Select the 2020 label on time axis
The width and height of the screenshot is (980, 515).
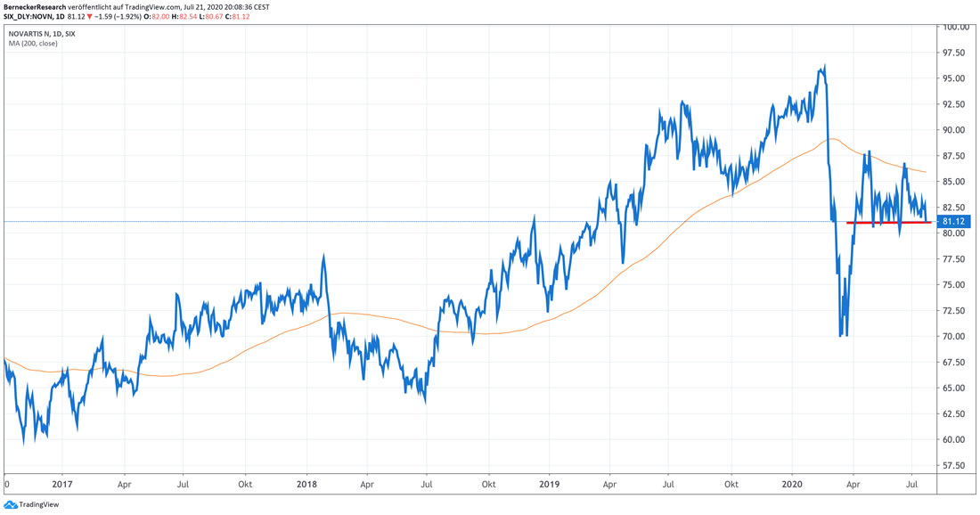pos(792,485)
